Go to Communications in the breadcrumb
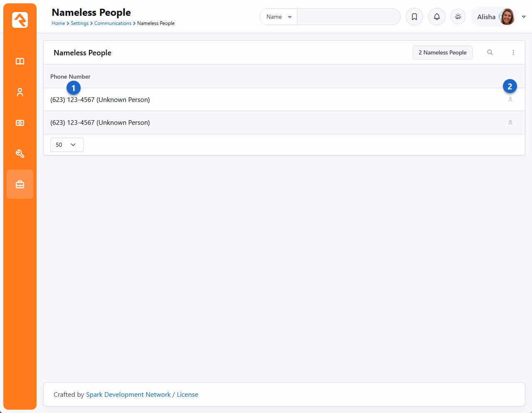The width and height of the screenshot is (532, 413). point(113,23)
